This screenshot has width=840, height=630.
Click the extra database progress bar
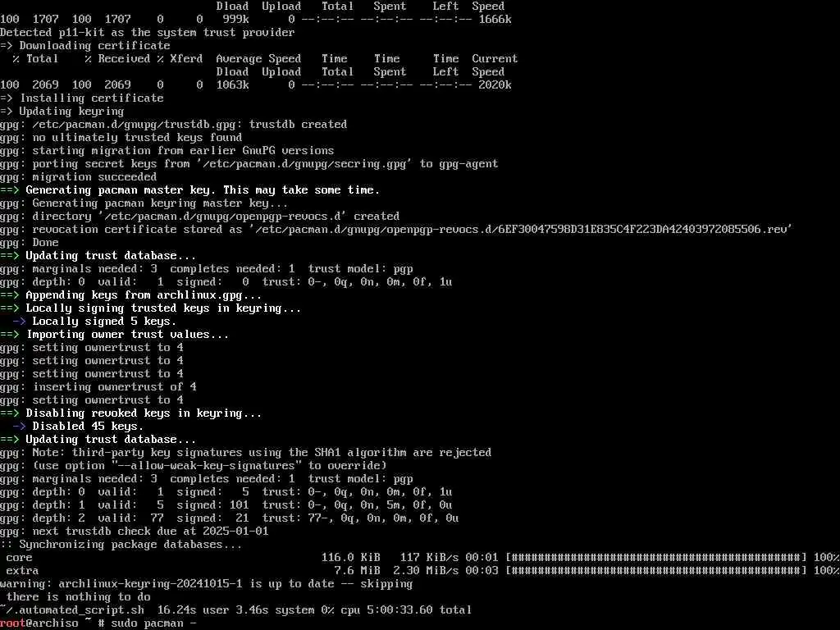pyautogui.click(x=655, y=571)
